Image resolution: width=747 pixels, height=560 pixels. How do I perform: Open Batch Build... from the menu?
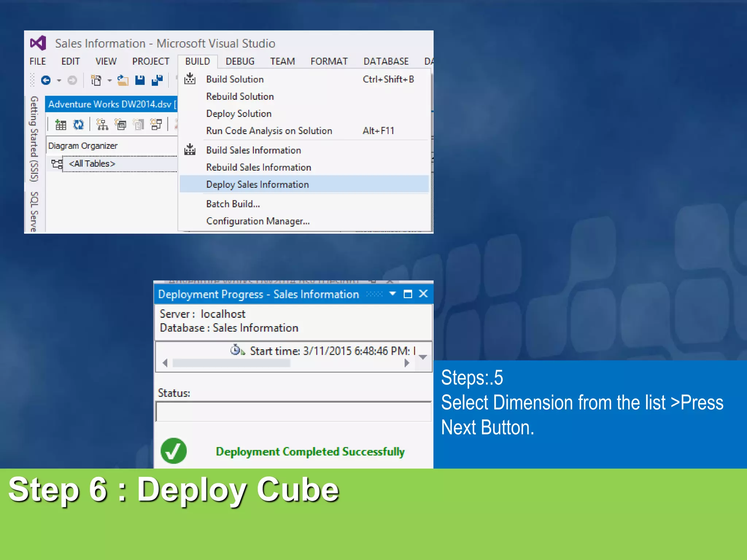click(304, 204)
